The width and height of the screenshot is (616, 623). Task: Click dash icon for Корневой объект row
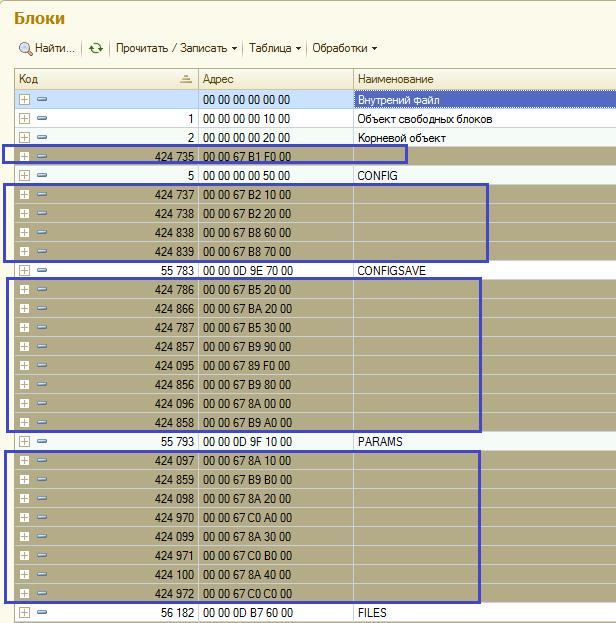point(42,138)
